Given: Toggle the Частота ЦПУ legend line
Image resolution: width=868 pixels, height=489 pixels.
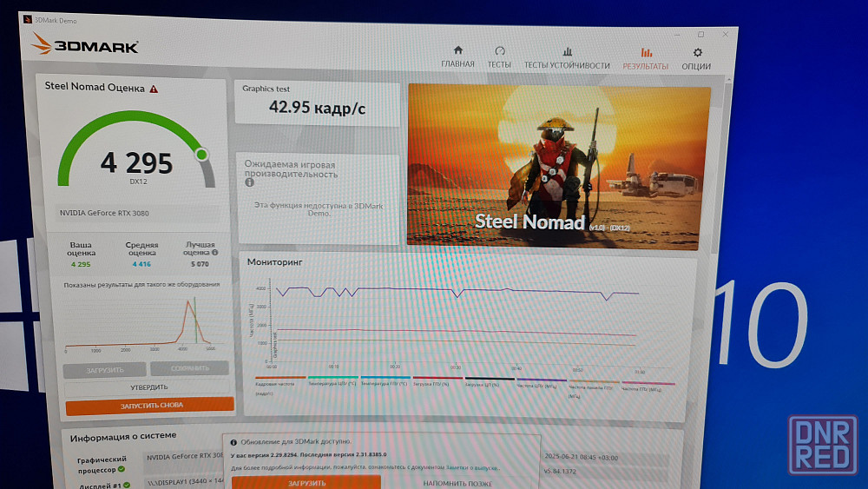Looking at the screenshot, I should [542, 383].
